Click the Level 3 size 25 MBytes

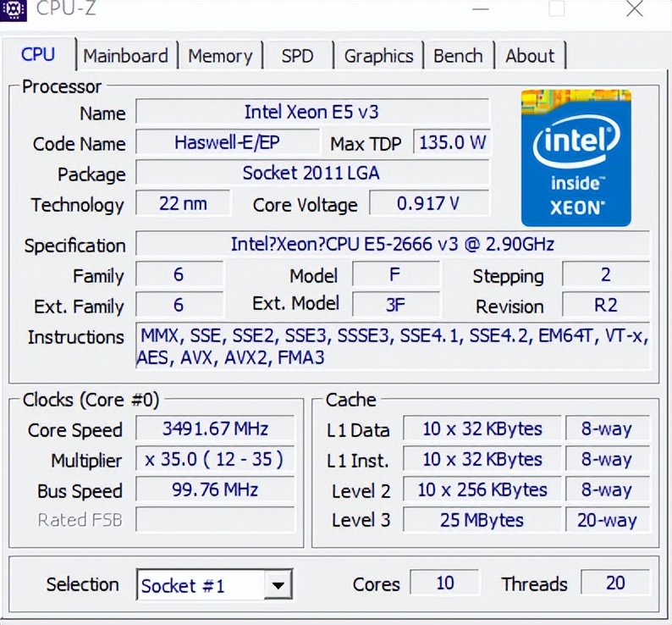coord(482,519)
